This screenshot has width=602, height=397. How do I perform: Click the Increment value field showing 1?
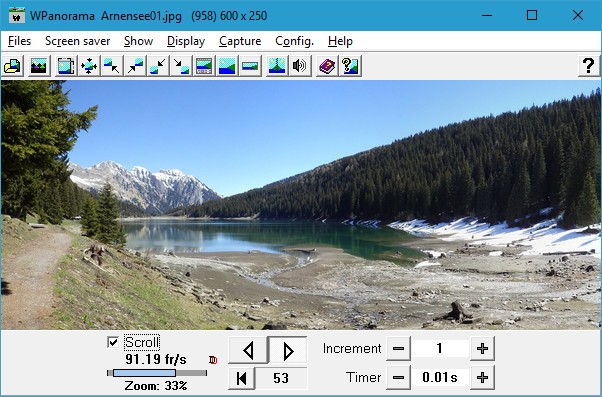[440, 349]
